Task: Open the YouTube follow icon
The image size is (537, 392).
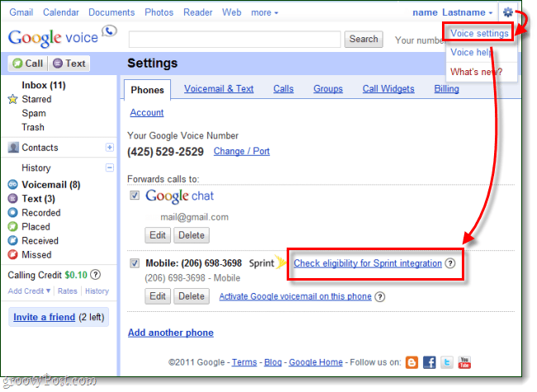Action: 464,362
